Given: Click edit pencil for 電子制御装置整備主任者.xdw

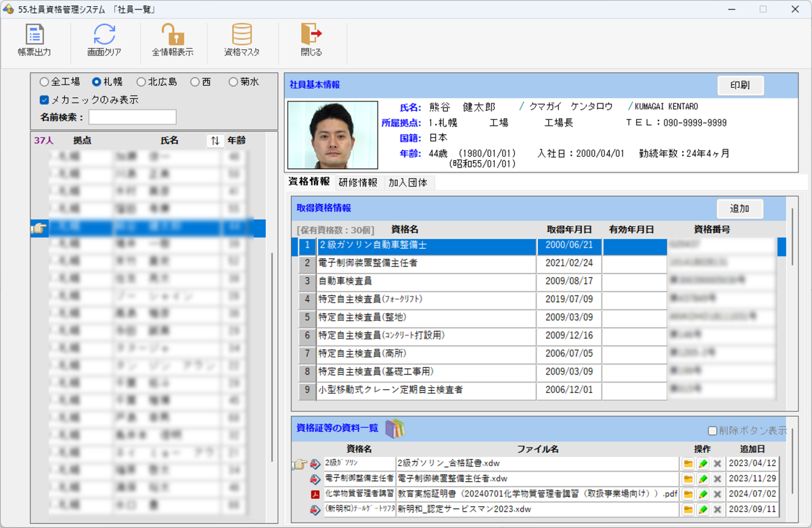Looking at the screenshot, I should [x=703, y=479].
